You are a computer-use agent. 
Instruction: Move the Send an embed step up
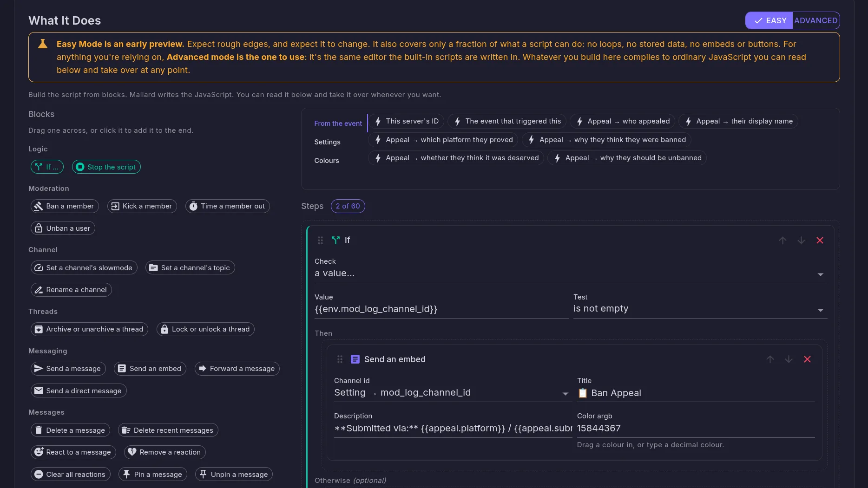(x=770, y=359)
